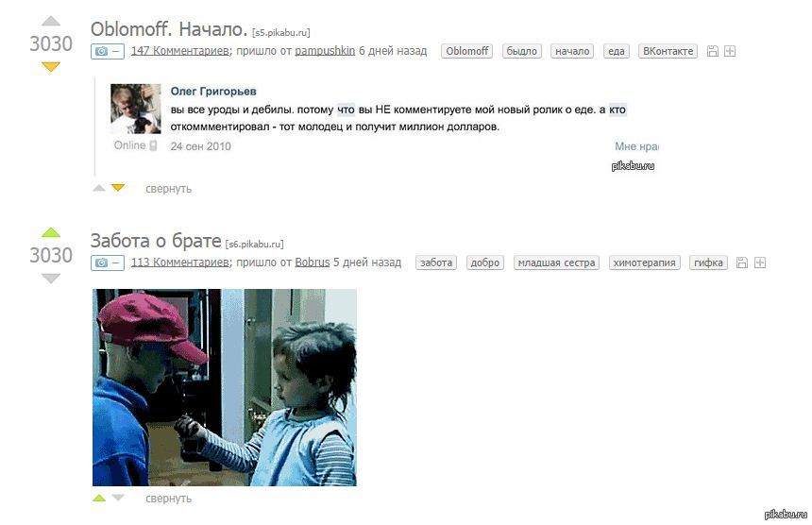812x525 pixels.
Task: Select the химиотерапия tag
Action: [644, 262]
